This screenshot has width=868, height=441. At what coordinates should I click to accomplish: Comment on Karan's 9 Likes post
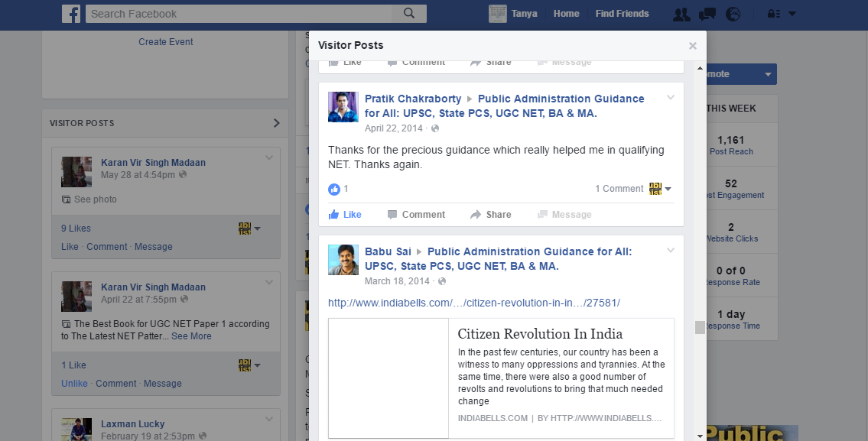107,247
